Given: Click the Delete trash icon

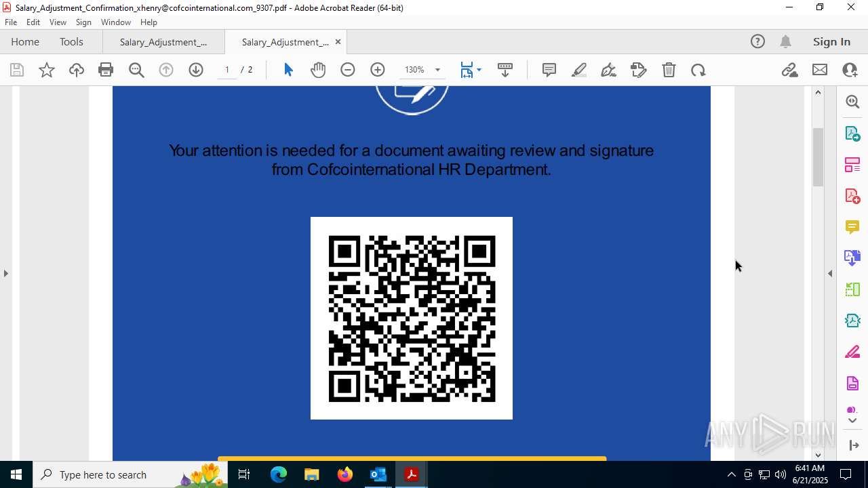Looking at the screenshot, I should tap(669, 70).
